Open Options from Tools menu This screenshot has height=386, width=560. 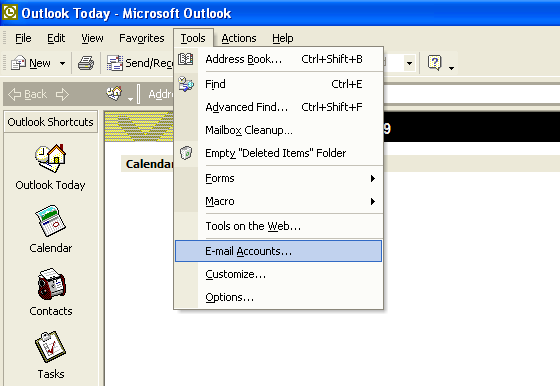tap(279, 297)
